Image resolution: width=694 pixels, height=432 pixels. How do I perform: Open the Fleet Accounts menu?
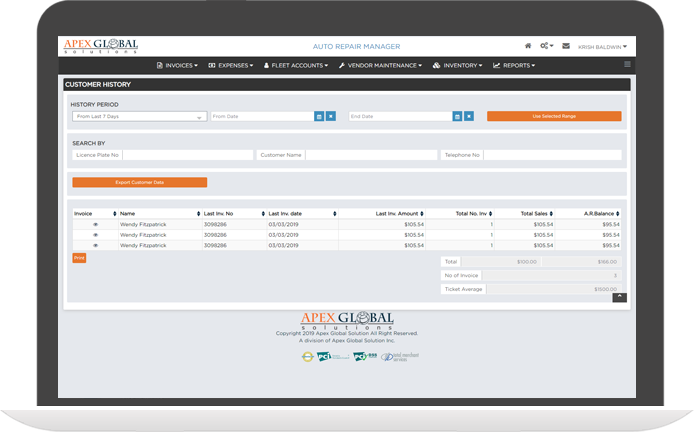(297, 65)
